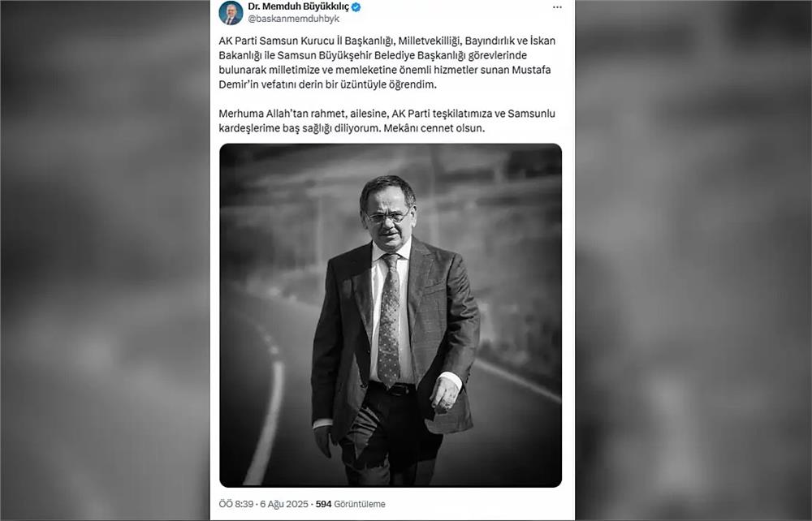Click the Görüntüleme label

[360, 504]
